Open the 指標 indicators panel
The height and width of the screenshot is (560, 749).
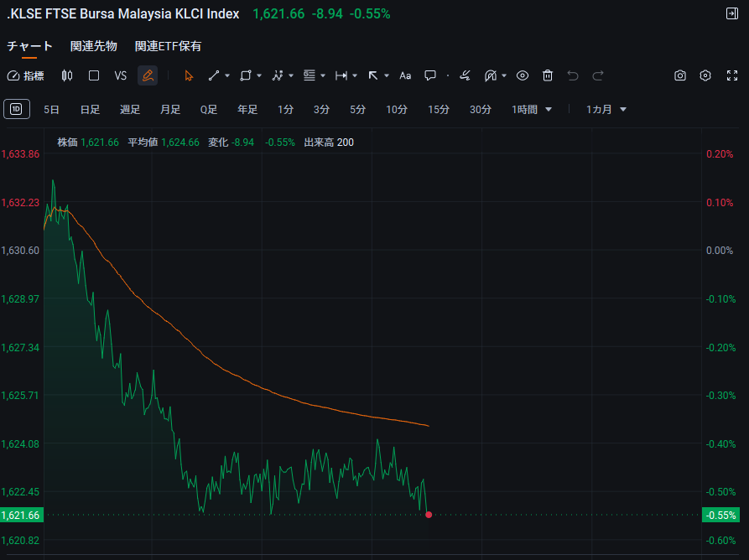[x=25, y=75]
